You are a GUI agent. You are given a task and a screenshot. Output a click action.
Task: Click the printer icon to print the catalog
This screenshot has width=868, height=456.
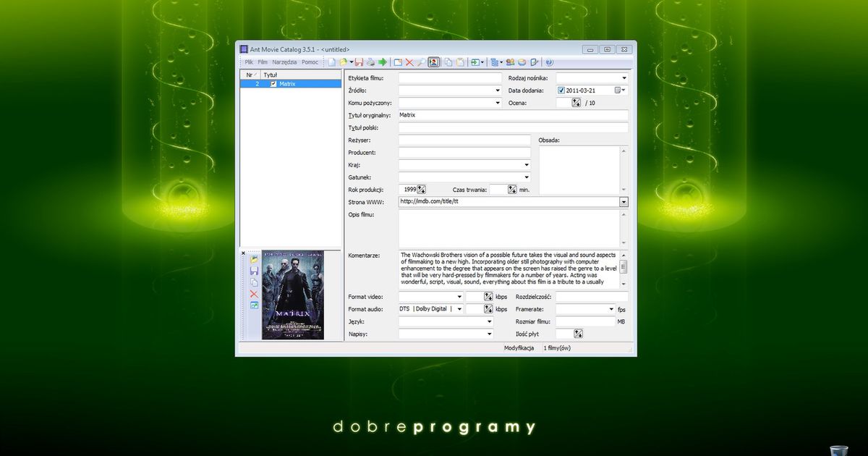pos(370,62)
